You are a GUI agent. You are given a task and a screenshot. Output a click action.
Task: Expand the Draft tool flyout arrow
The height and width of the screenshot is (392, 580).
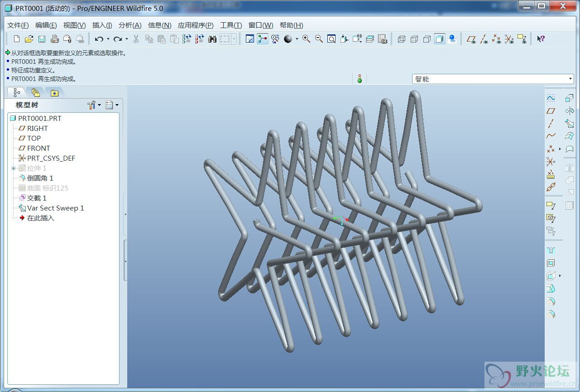point(560,275)
